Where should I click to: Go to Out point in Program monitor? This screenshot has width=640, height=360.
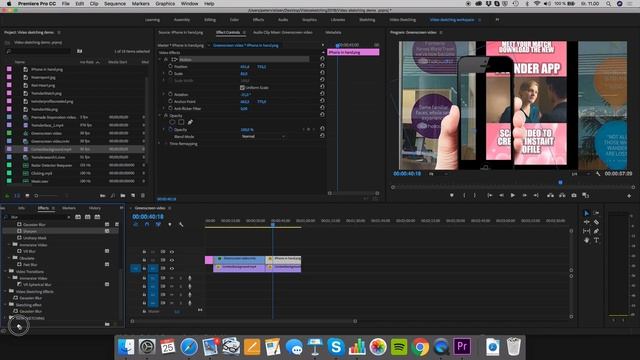536,196
